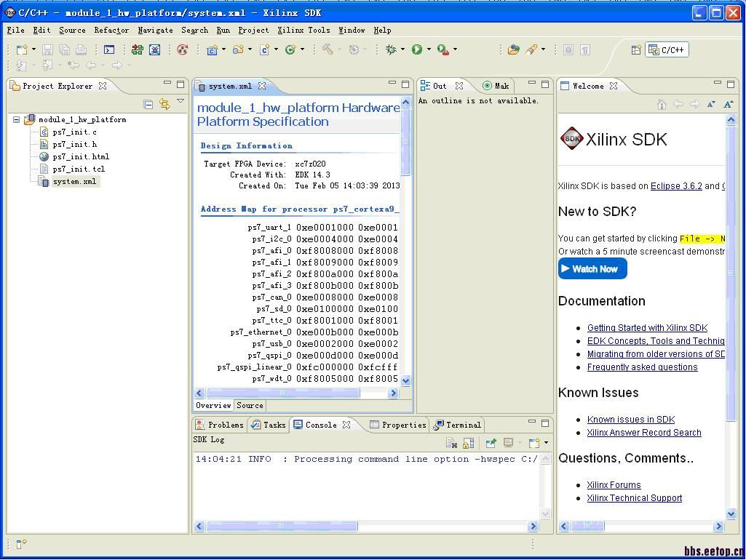The width and height of the screenshot is (746, 560).
Task: Click the Clear Console icon
Action: click(x=451, y=443)
